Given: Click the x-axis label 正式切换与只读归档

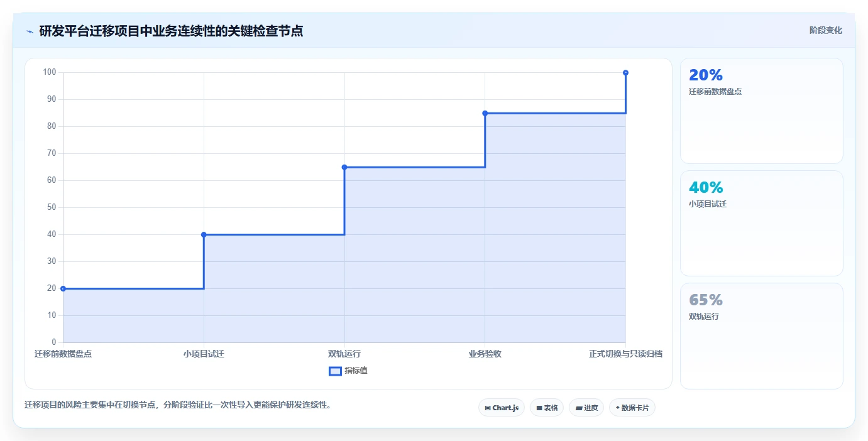Looking at the screenshot, I should point(625,354).
